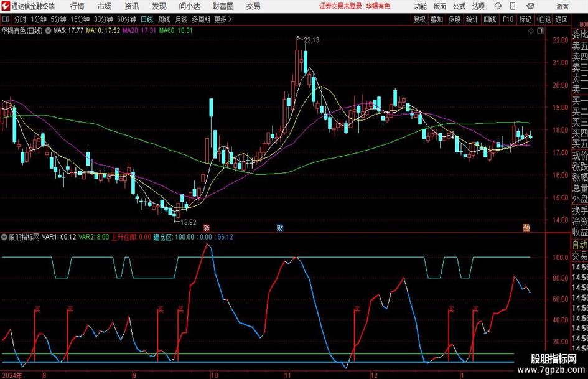Switch to 30分钟 period tab
This screenshot has height=379, width=588.
[x=103, y=19]
